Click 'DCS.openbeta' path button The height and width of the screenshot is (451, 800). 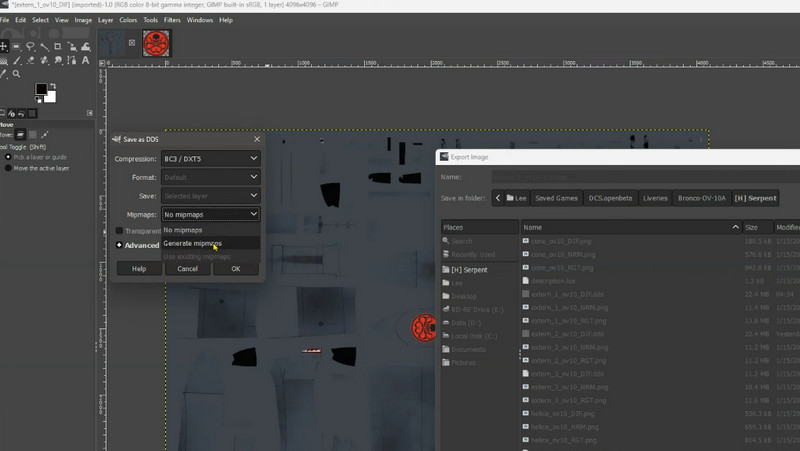[x=610, y=198]
